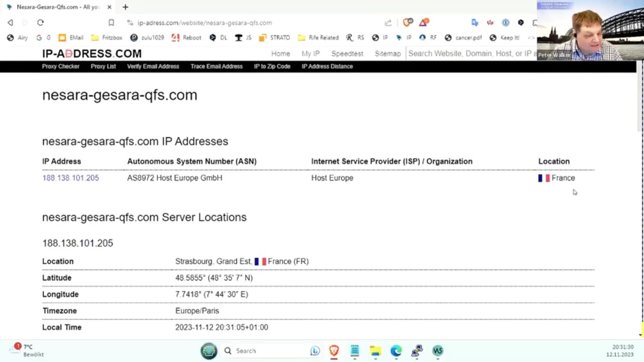Click the Search Website, Domain, Host field
The width and height of the screenshot is (644, 362).
tap(471, 53)
